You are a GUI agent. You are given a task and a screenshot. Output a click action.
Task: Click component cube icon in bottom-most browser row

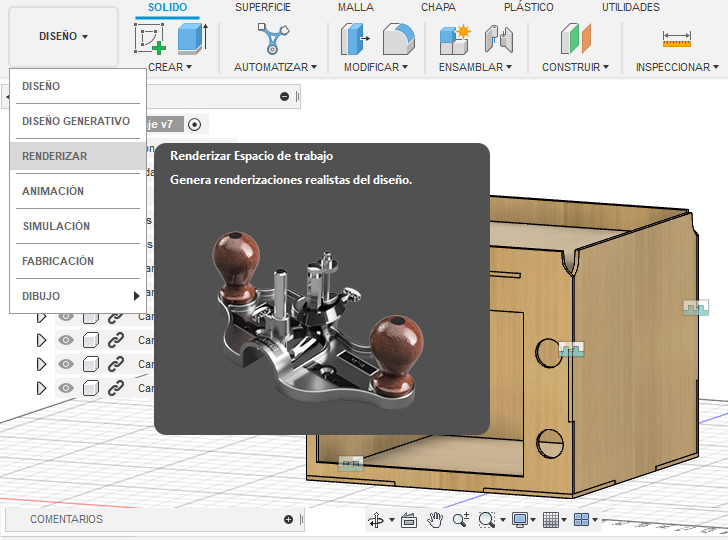click(x=91, y=388)
